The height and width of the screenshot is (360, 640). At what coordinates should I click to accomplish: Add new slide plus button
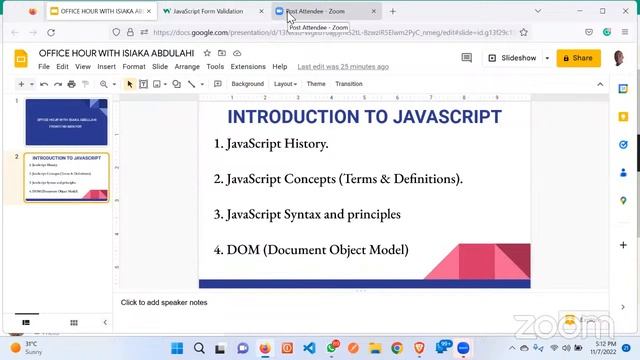21,84
